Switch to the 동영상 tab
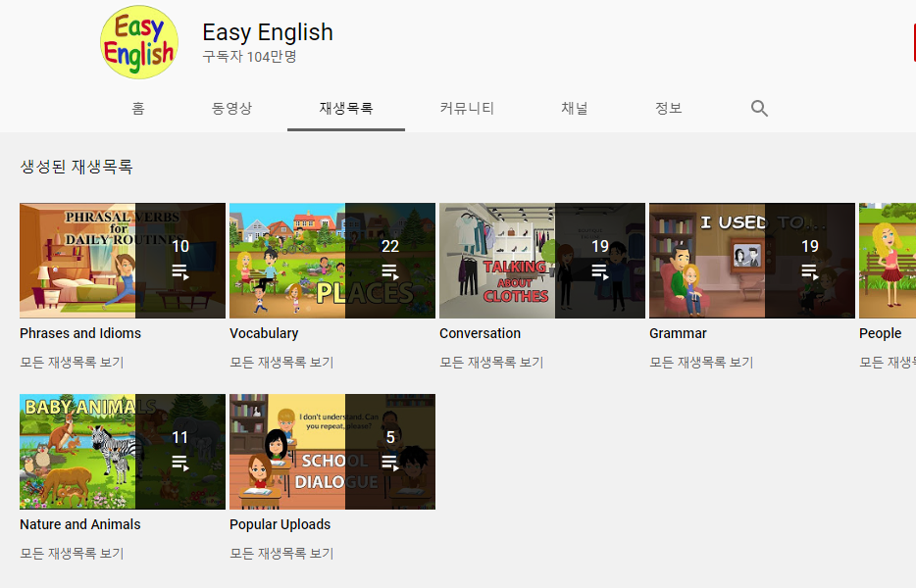The height and width of the screenshot is (588, 916). [x=231, y=108]
